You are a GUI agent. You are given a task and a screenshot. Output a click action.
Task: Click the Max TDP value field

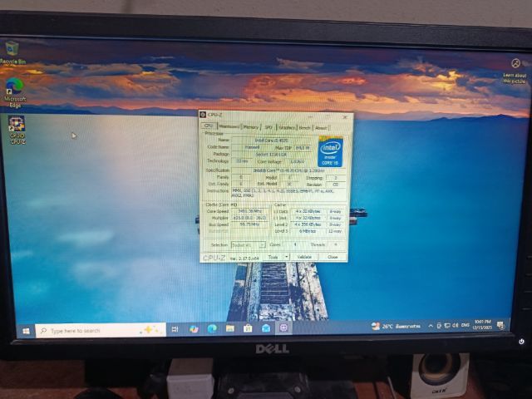[x=303, y=148]
